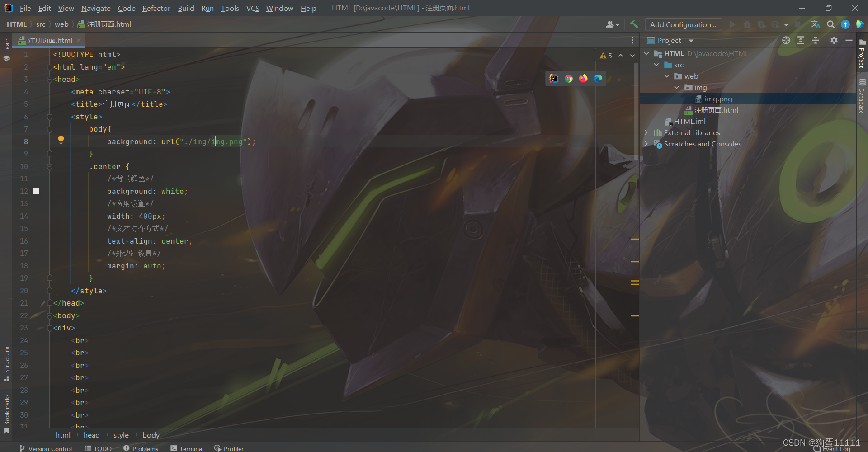This screenshot has height=452, width=868.
Task: Open the Tools menu
Action: (x=230, y=8)
